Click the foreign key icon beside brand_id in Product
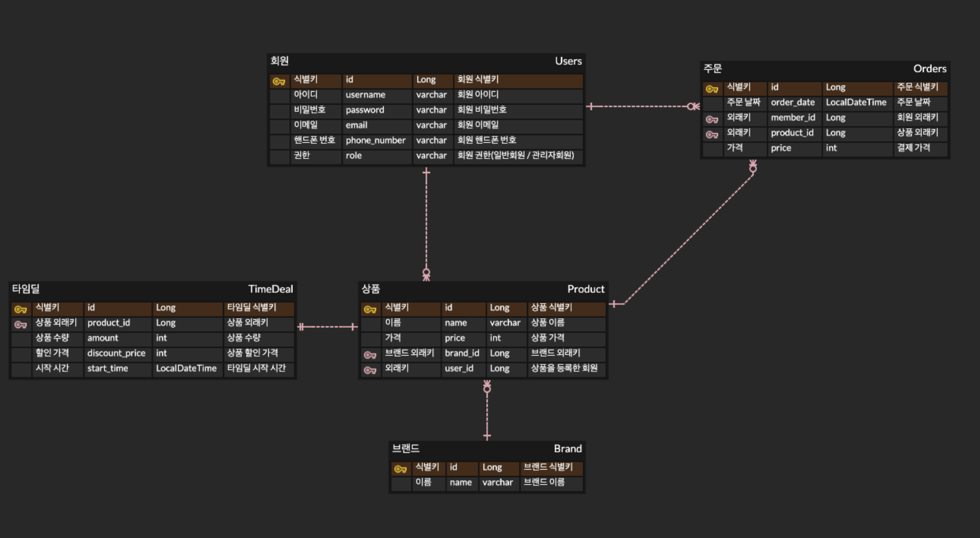 371,354
